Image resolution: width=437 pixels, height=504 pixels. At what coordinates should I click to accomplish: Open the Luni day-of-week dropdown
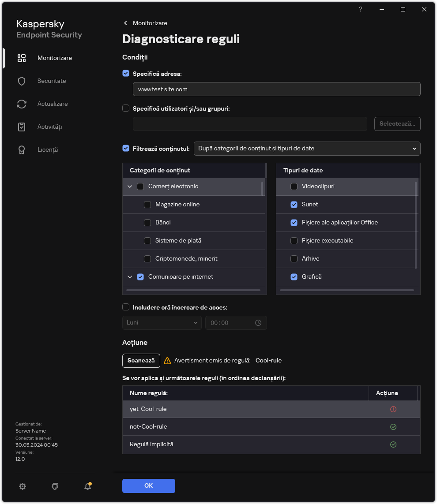(162, 322)
